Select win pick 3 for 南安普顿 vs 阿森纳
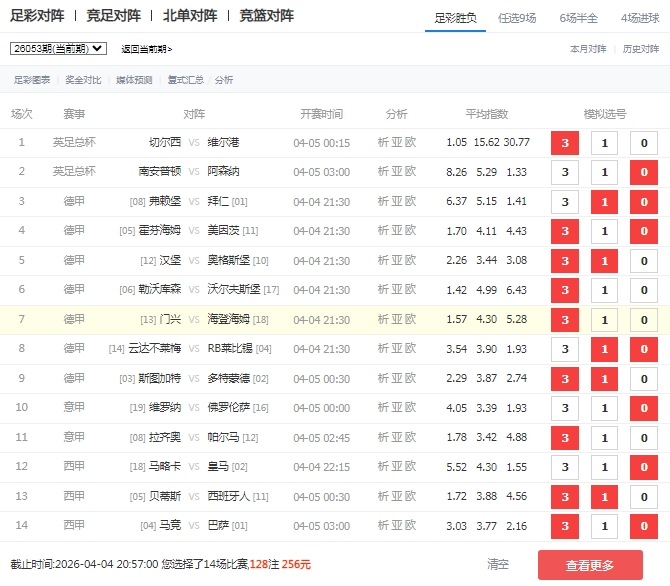The height and width of the screenshot is (586, 670). click(x=564, y=172)
